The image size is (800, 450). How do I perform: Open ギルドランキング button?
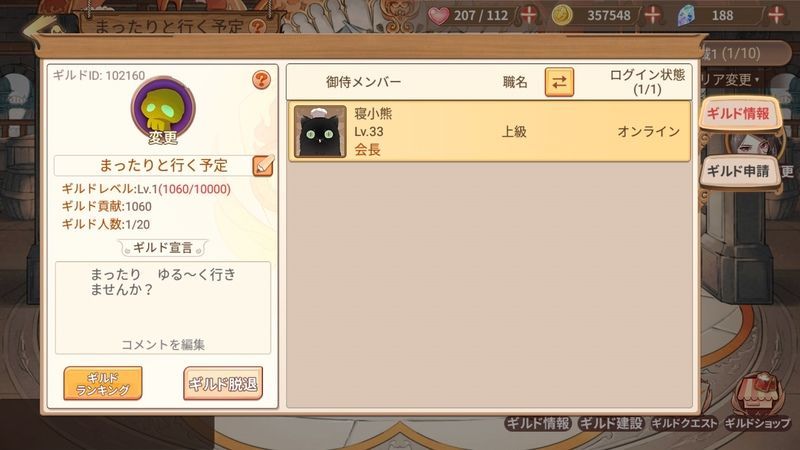tap(103, 383)
